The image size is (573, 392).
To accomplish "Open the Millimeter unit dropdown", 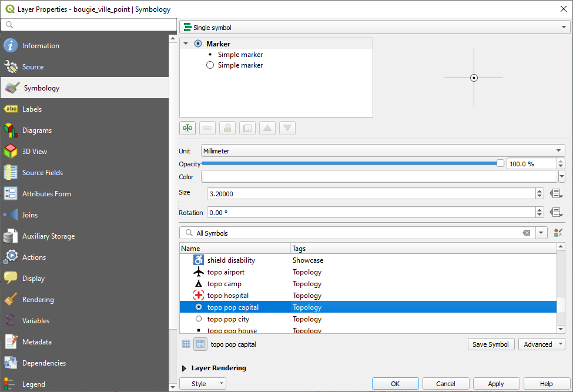I will [x=383, y=151].
